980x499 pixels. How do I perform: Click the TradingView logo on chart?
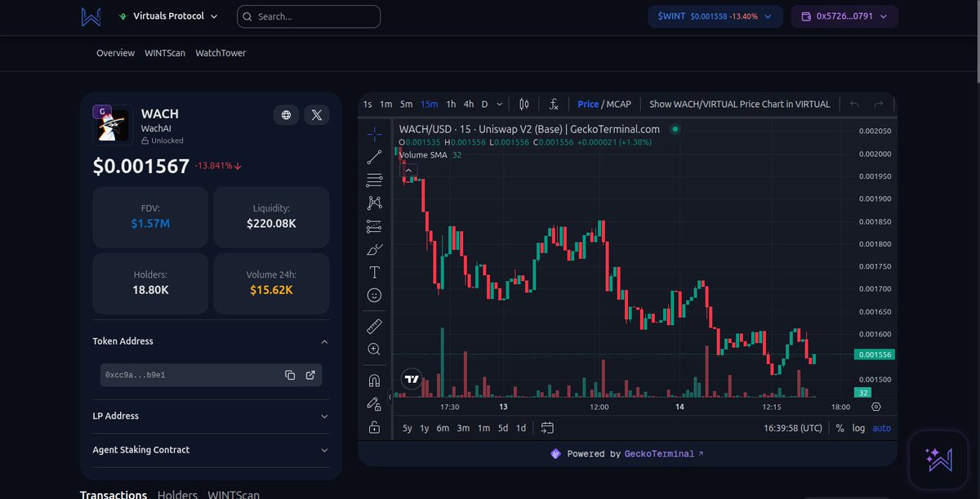412,379
